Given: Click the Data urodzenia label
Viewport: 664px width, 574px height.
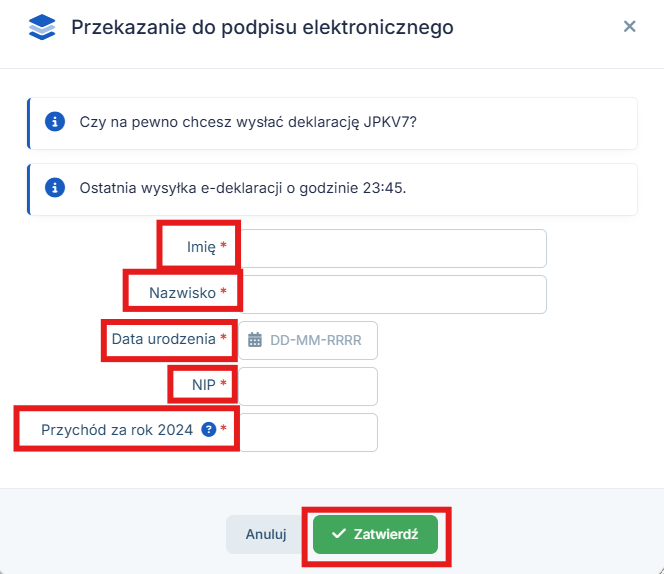Looking at the screenshot, I should click(x=163, y=339).
